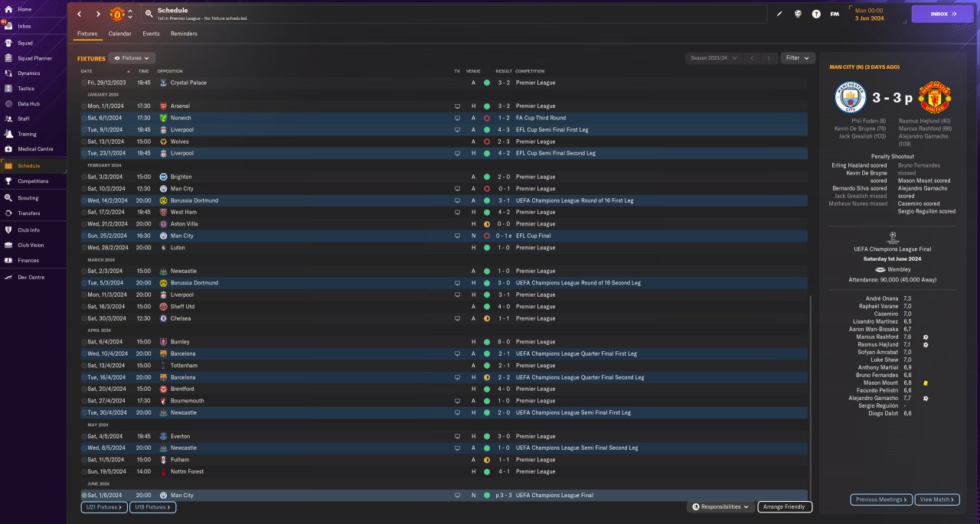980x524 pixels.
Task: Open the Season 2023/24 dropdown
Action: point(714,58)
